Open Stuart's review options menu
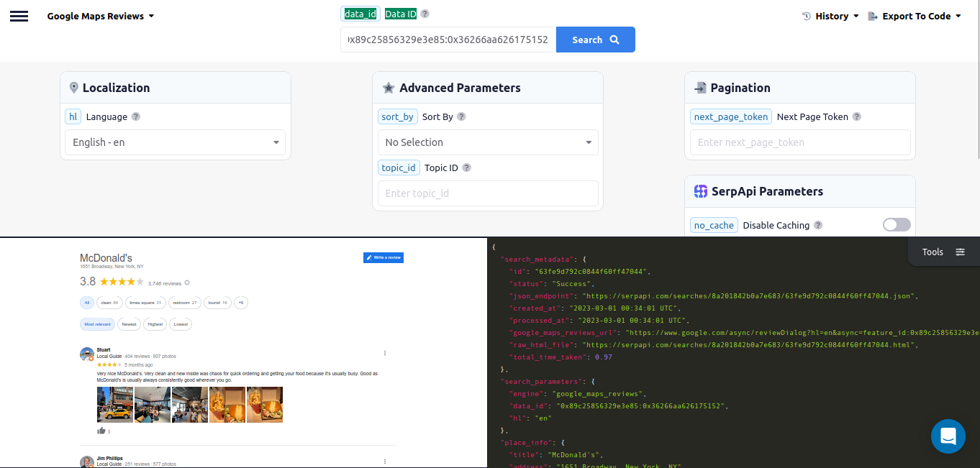 point(385,352)
